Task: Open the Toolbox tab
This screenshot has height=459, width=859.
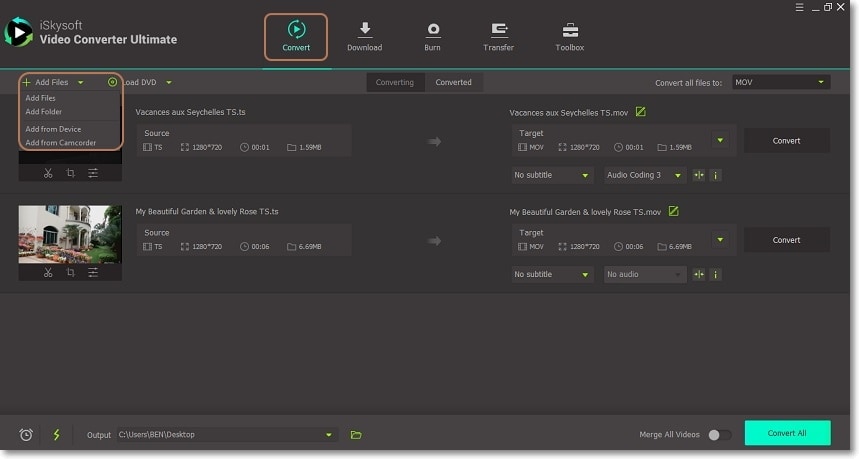Action: pyautogui.click(x=570, y=36)
